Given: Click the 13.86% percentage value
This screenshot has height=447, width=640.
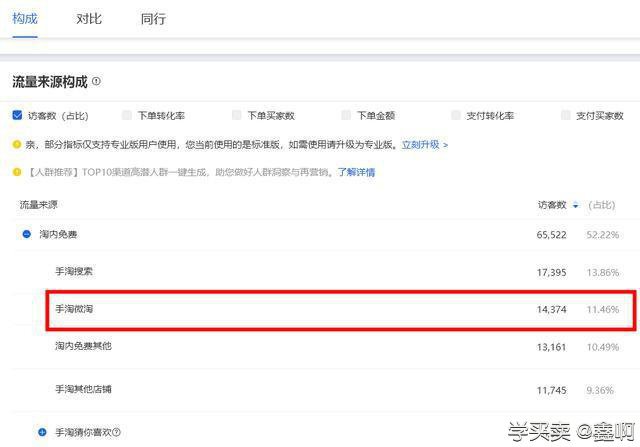Looking at the screenshot, I should 602,272.
